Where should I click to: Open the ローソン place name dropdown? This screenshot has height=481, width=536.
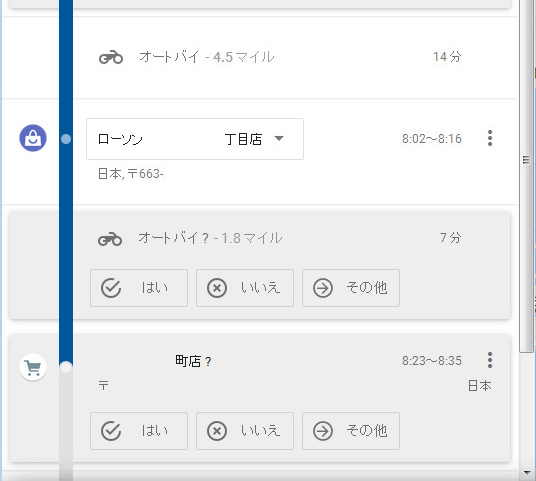tap(195, 139)
